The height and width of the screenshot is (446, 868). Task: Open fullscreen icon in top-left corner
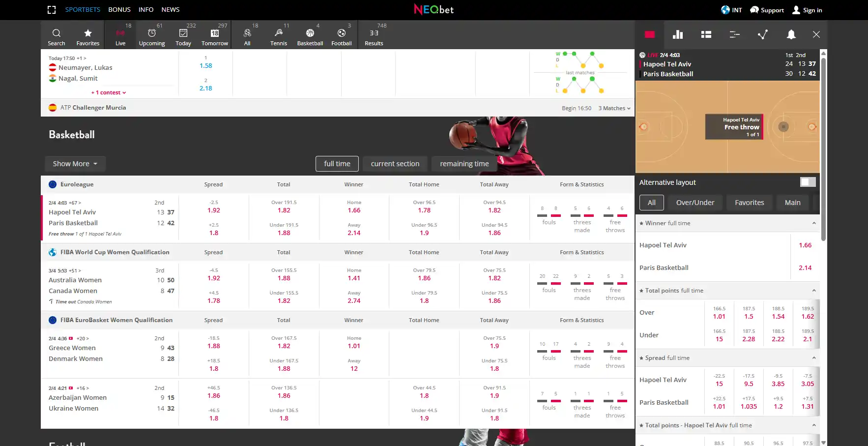52,10
